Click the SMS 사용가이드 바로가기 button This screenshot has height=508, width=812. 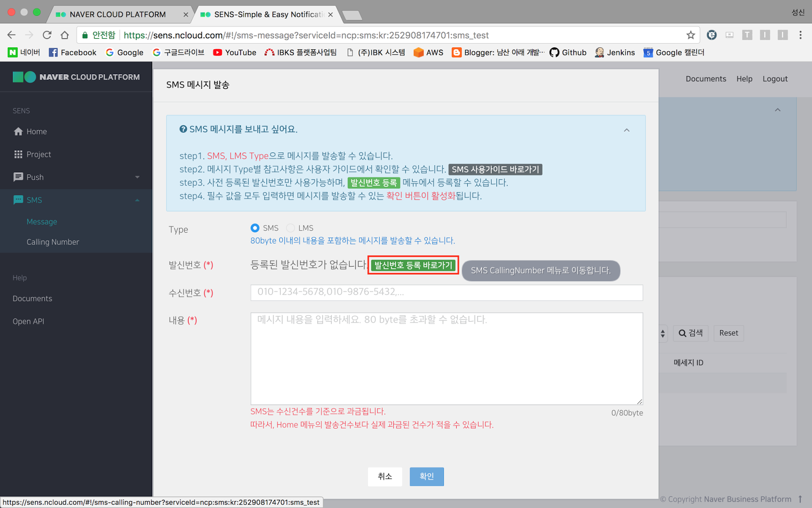(495, 169)
